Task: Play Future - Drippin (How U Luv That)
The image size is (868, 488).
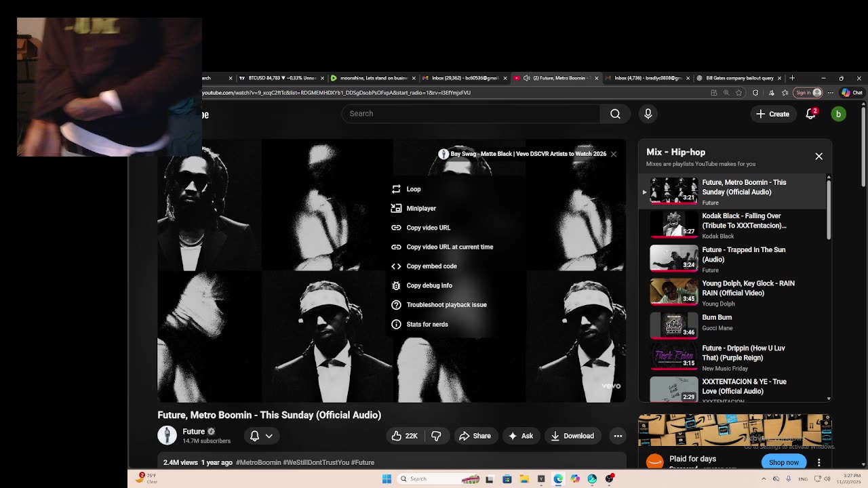Action: [x=734, y=357]
